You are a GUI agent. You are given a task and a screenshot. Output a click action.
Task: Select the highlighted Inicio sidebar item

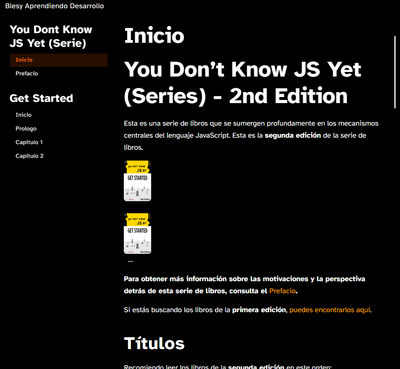59,60
